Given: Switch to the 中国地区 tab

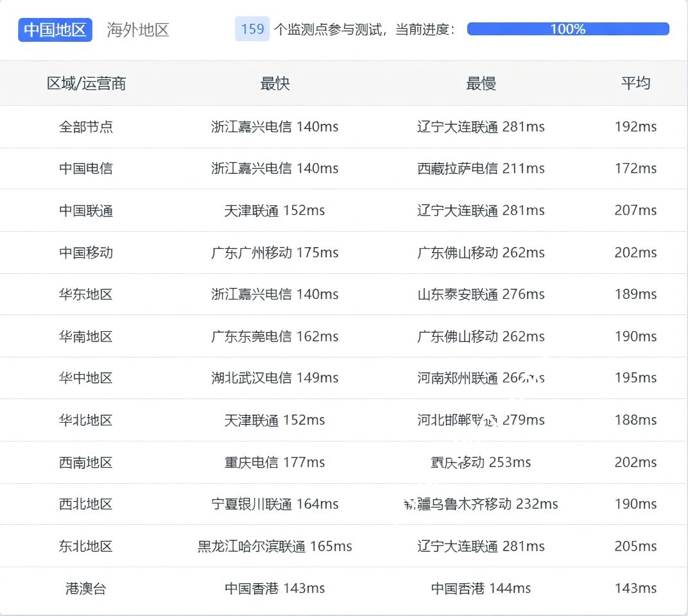Looking at the screenshot, I should (x=55, y=30).
